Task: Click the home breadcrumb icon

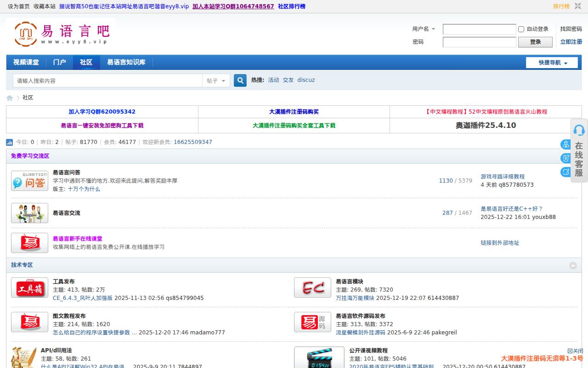Action: click(x=9, y=98)
